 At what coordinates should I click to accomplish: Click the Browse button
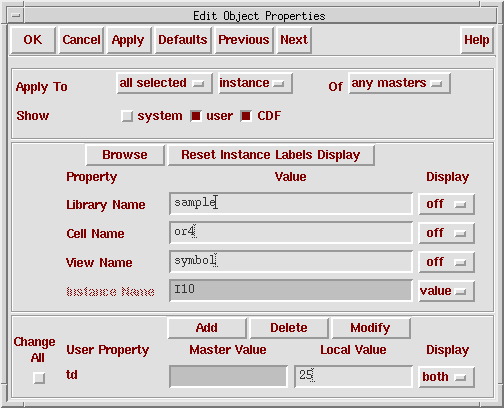pos(125,155)
